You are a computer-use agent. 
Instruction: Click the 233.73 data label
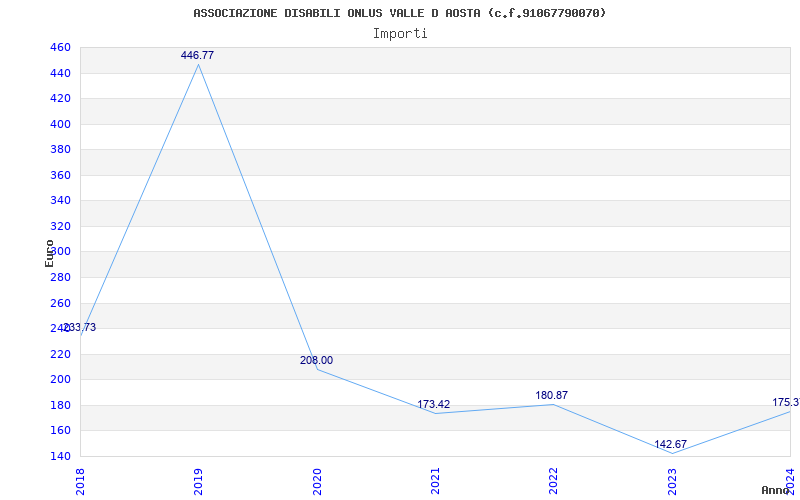tap(80, 327)
